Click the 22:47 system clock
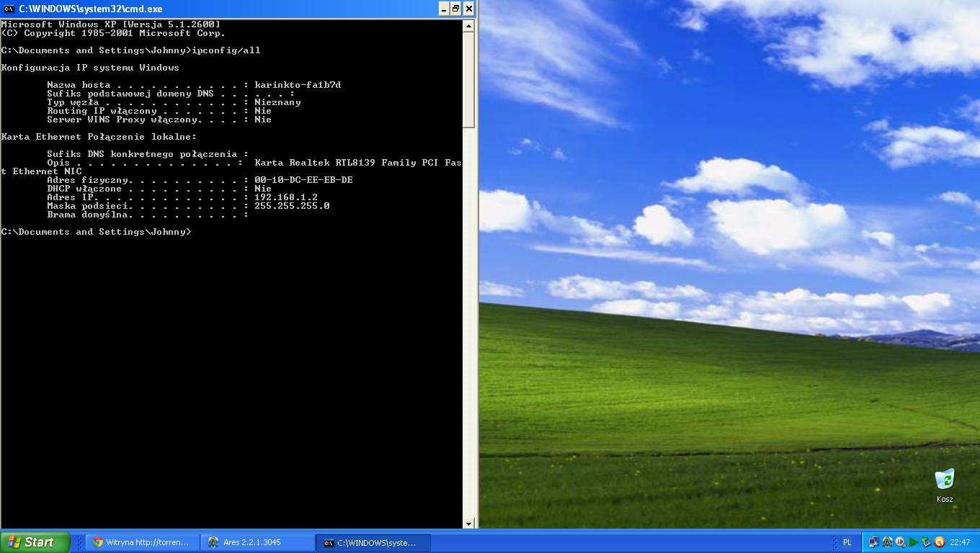 point(960,542)
